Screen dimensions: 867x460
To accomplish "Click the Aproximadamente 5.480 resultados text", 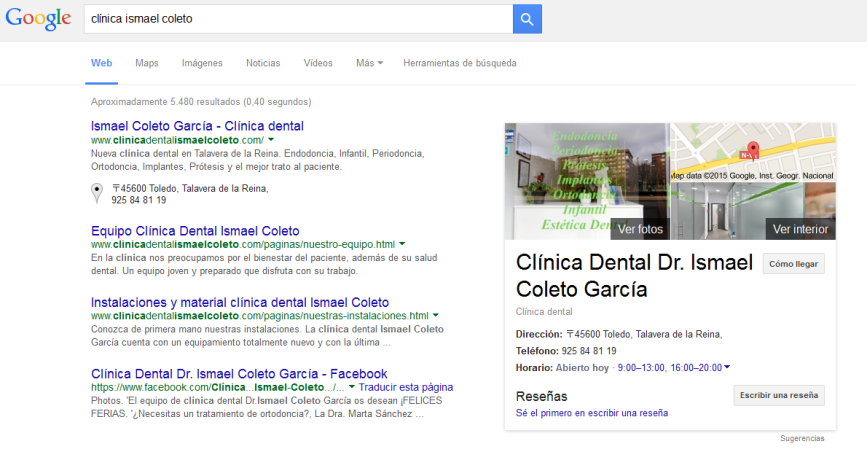I will pyautogui.click(x=201, y=102).
